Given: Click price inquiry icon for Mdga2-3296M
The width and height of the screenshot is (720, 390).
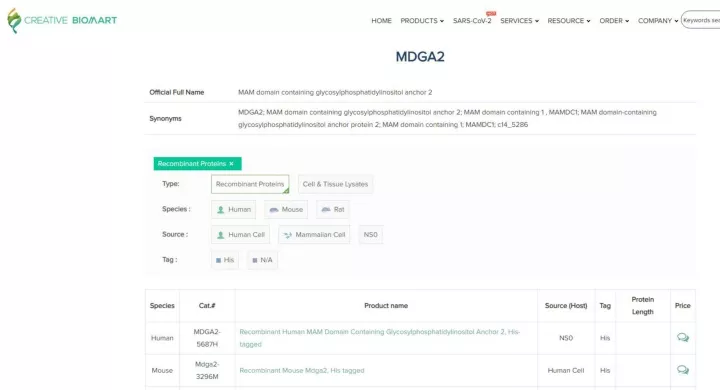Looking at the screenshot, I should 683,370.
